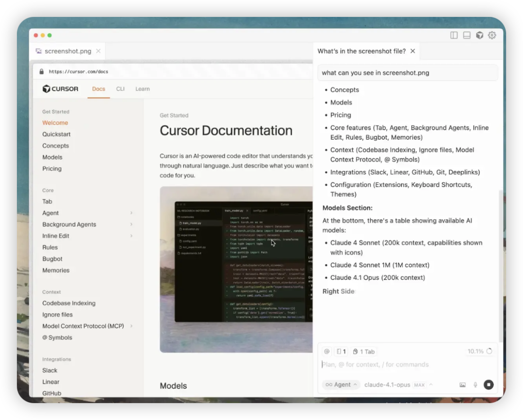Click the lock icon in address bar

point(41,71)
